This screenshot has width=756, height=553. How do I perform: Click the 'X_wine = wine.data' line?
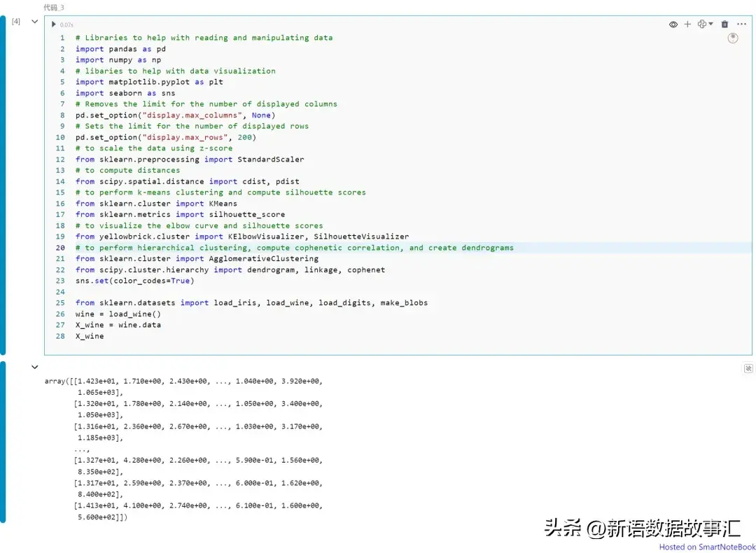118,325
